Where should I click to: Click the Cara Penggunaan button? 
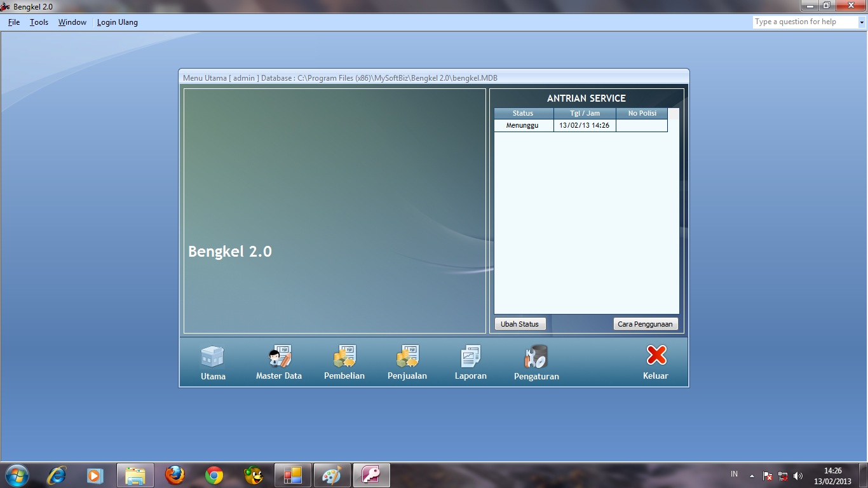point(646,324)
